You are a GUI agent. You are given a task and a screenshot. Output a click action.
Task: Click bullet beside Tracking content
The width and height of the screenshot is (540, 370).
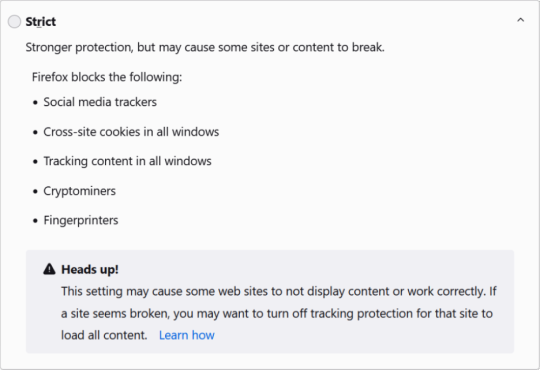[x=35, y=162]
